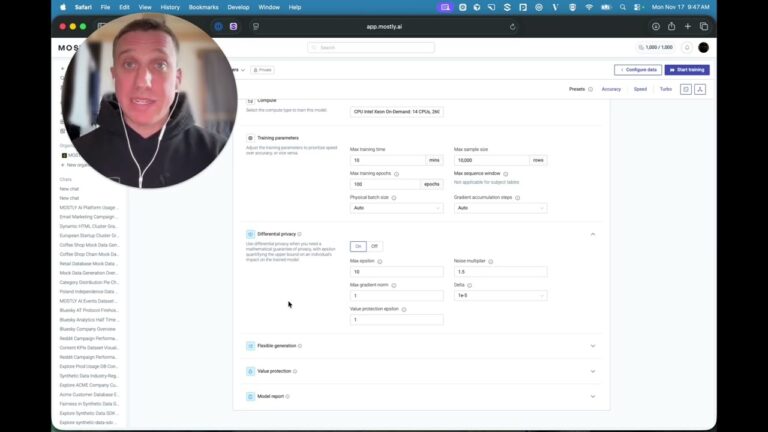Turn differential privacy On
Viewport: 768px width, 432px height.
tap(357, 246)
